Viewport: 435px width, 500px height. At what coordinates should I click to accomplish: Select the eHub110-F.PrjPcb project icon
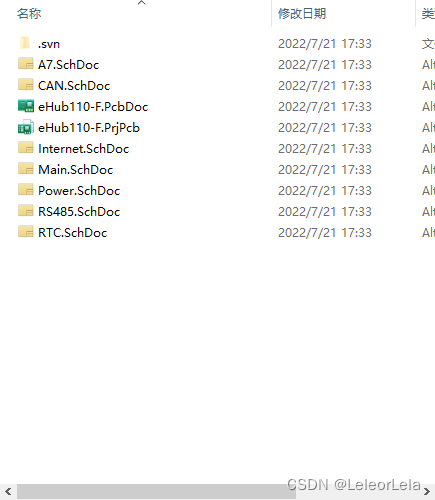pos(26,127)
